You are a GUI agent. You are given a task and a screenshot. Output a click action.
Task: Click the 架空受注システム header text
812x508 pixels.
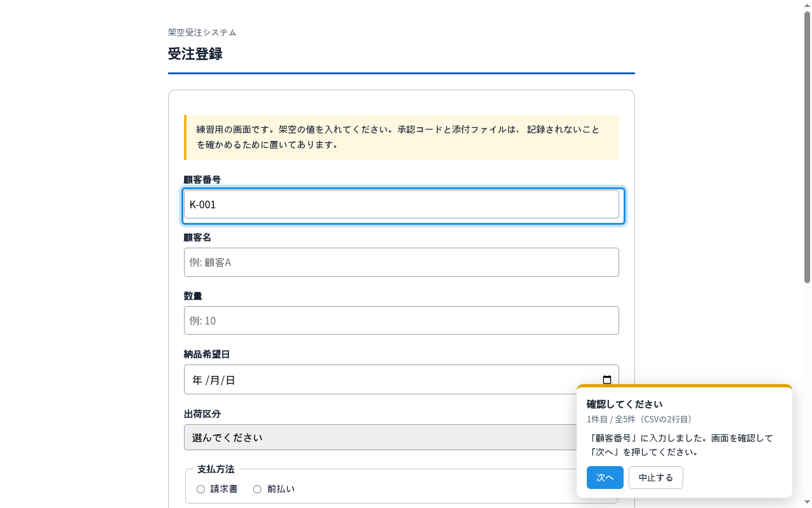(202, 32)
